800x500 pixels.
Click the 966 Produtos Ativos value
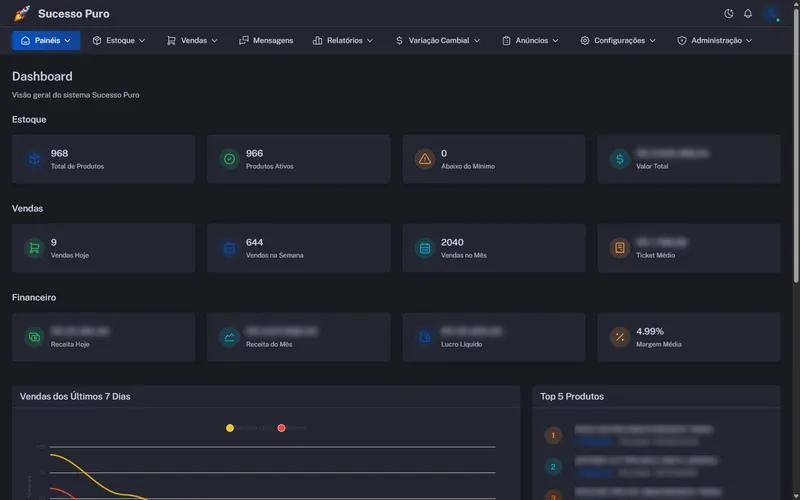pyautogui.click(x=255, y=153)
